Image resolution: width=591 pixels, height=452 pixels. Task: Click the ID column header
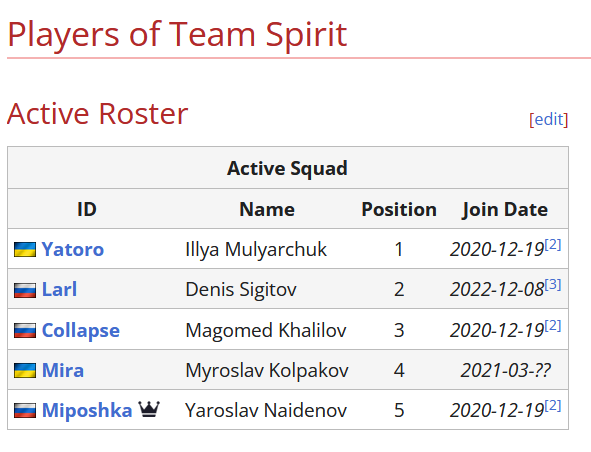[87, 209]
